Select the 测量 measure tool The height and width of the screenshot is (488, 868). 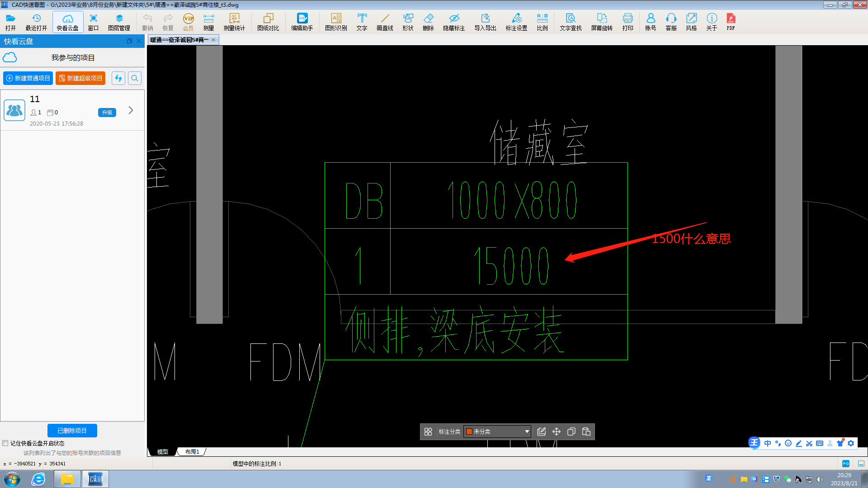[208, 22]
